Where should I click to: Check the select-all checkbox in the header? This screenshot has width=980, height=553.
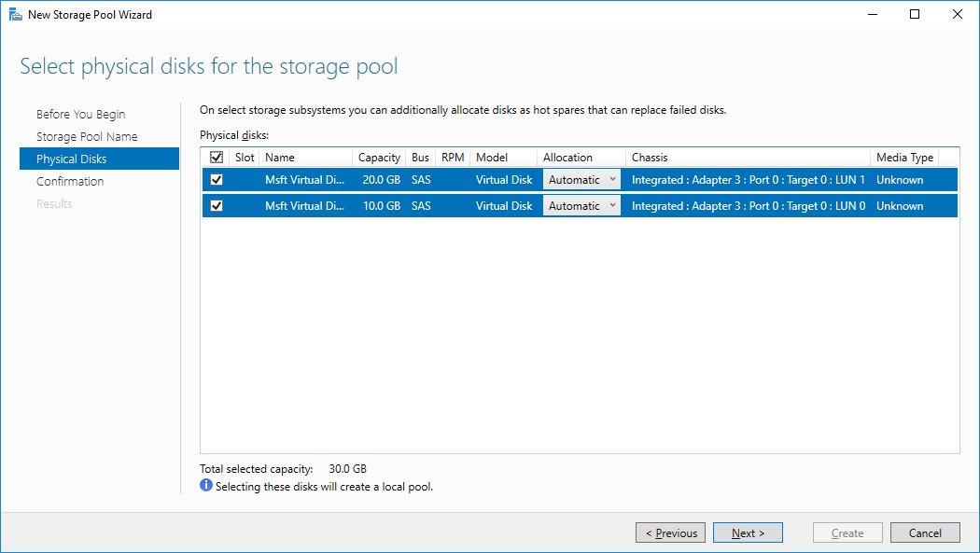(x=217, y=157)
